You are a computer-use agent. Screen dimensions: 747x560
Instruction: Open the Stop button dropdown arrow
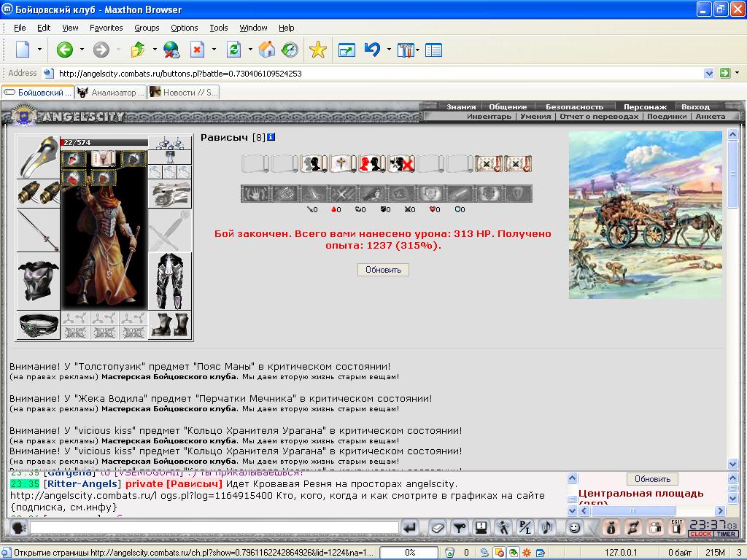pos(214,49)
